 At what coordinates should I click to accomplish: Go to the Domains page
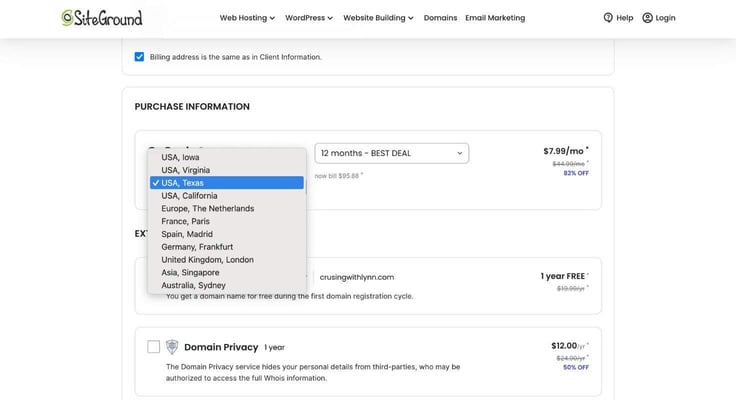tap(440, 18)
